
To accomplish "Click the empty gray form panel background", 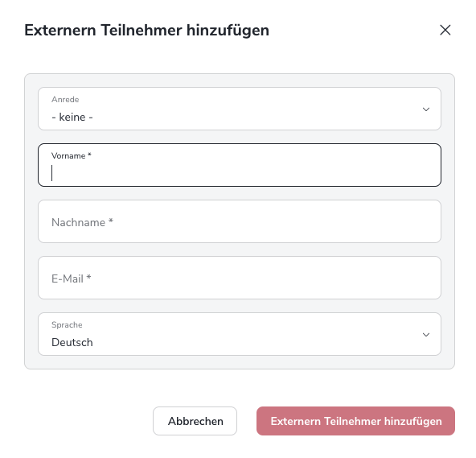I will pos(240,362).
